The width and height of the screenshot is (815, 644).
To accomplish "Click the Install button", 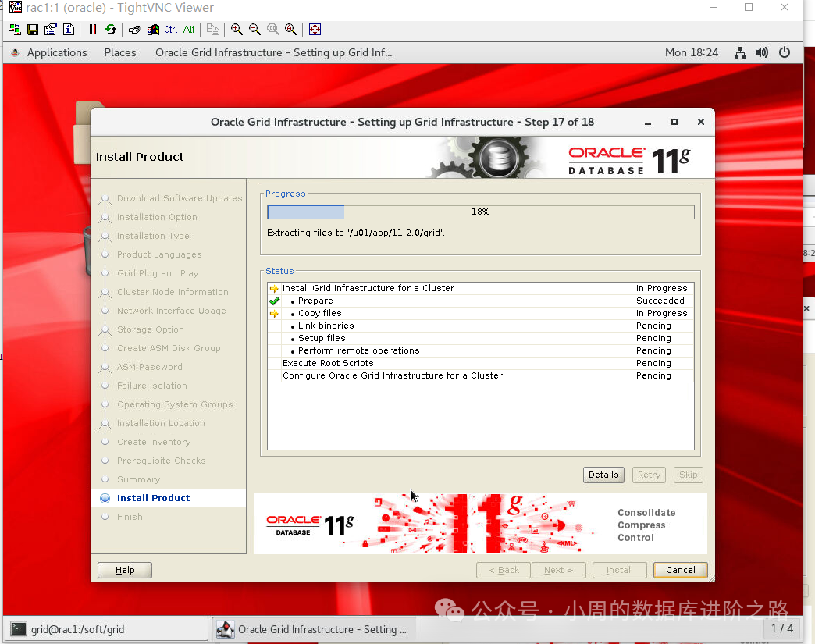I will point(620,570).
